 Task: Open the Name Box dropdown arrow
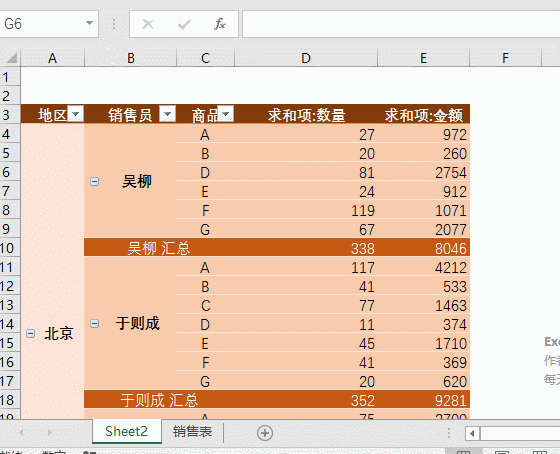coord(89,24)
